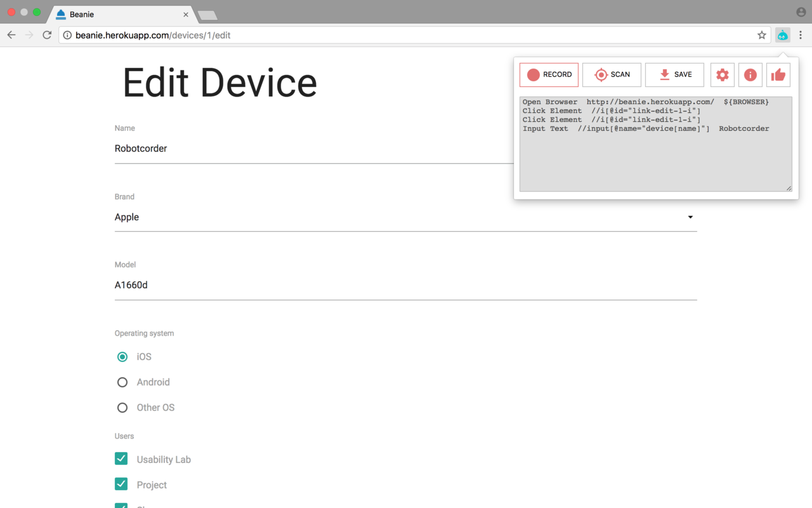Open the Brand dropdown showing Apple
This screenshot has height=508, width=812.
coord(406,217)
